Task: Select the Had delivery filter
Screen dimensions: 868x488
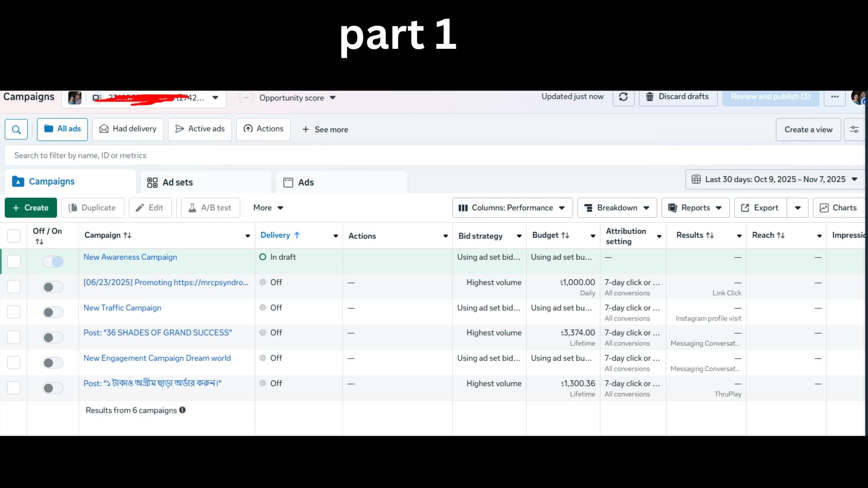Action: pos(128,129)
